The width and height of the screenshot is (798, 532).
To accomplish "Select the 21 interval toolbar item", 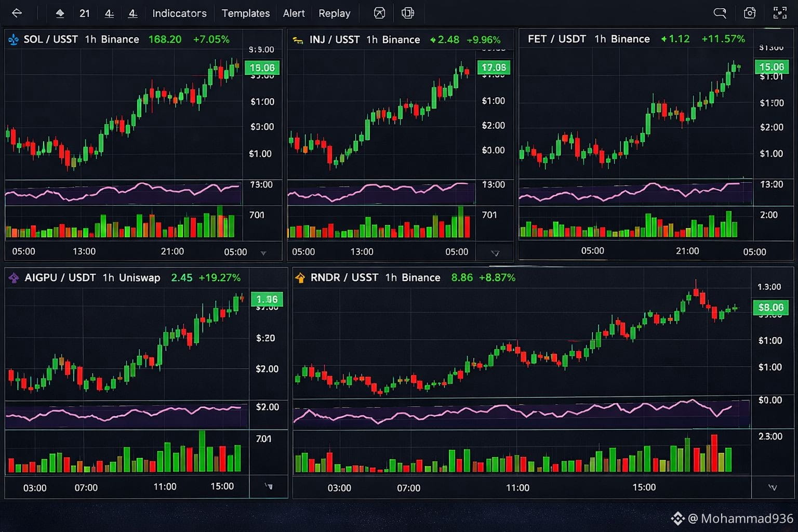I will pyautogui.click(x=85, y=14).
